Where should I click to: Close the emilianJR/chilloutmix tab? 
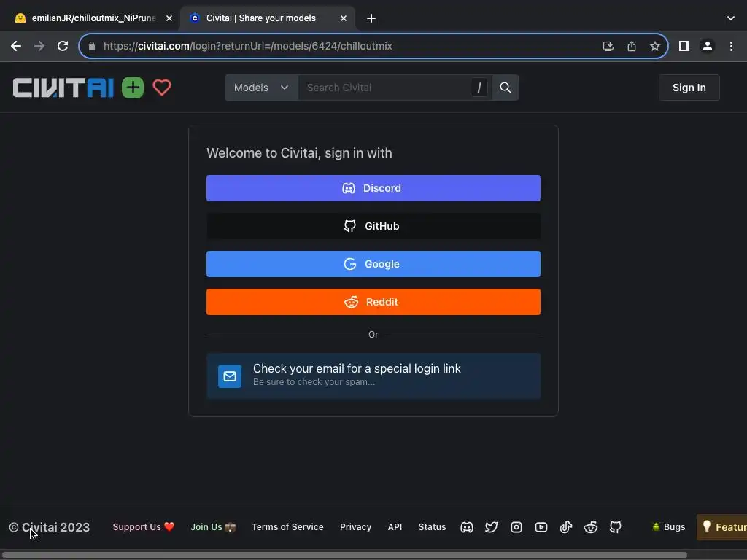click(x=169, y=18)
